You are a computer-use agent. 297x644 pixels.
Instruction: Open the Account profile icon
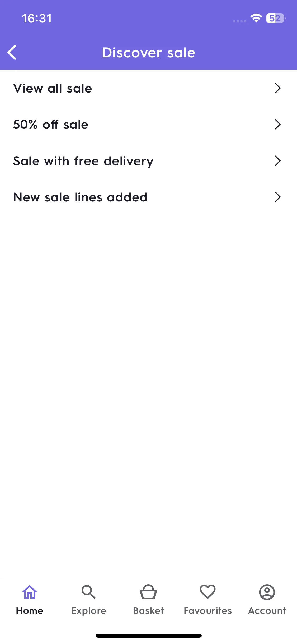point(267,592)
